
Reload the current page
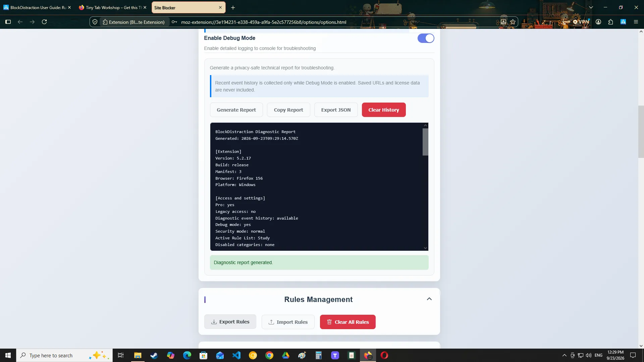point(44,22)
